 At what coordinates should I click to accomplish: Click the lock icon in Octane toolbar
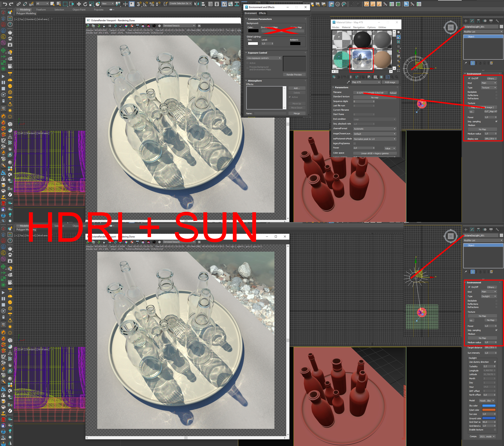point(104,26)
